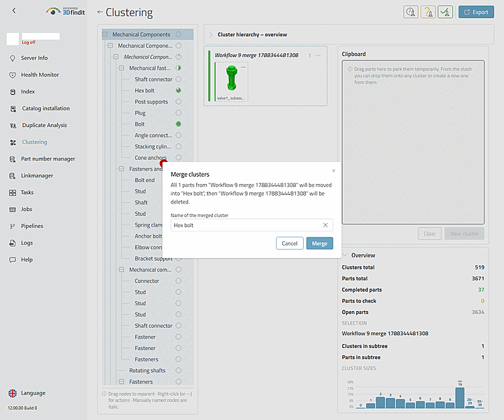Toggle the Angle connect... status circle

click(178, 135)
